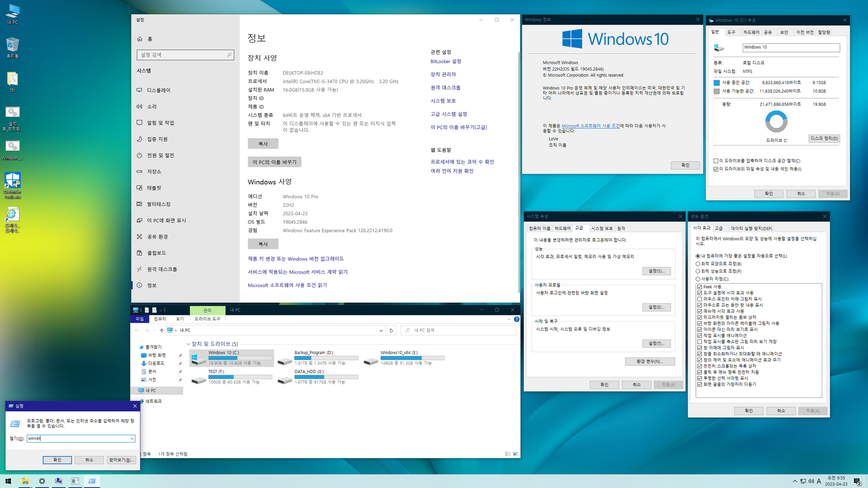The height and width of the screenshot is (488, 868).
Task: Select 최적 모양으로 조정(B) radio option
Action: pyautogui.click(x=698, y=264)
